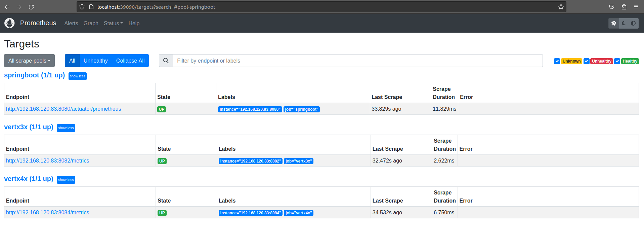Toggle the Unhealthy state checkbox
644x250 pixels.
pos(587,61)
